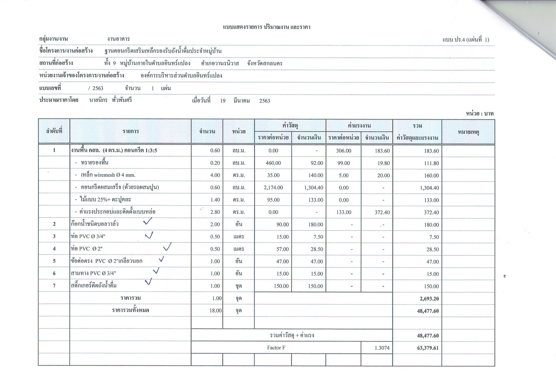Click the total 160.00 in wiremesh row
556x392 pixels.
coord(431,176)
